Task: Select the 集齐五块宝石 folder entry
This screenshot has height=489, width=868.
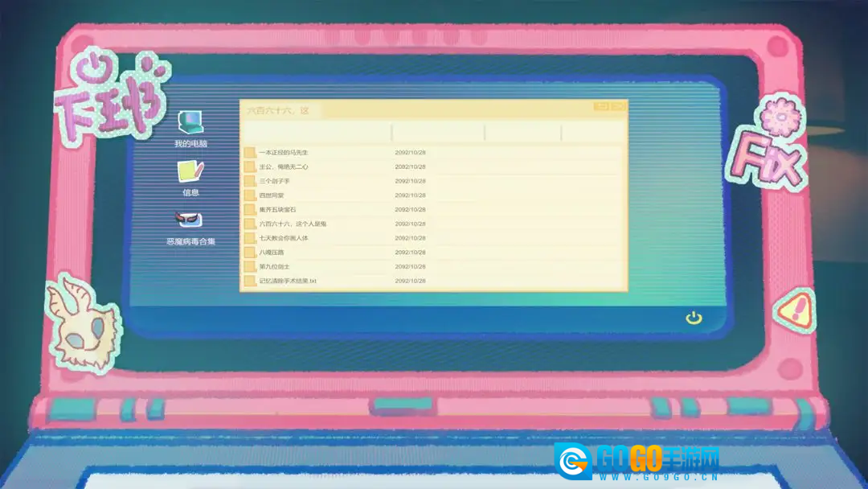Action: (277, 210)
